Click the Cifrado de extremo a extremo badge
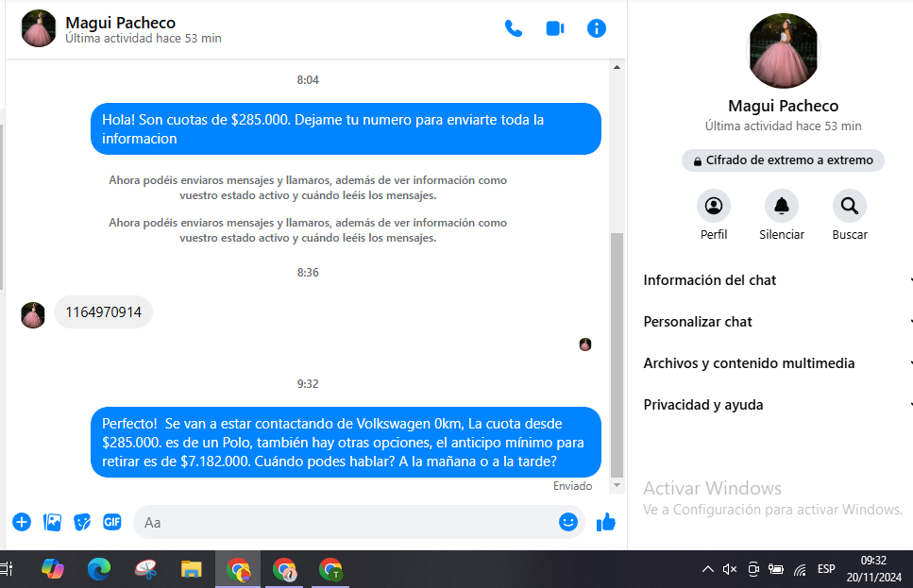Image resolution: width=913 pixels, height=588 pixels. point(783,160)
